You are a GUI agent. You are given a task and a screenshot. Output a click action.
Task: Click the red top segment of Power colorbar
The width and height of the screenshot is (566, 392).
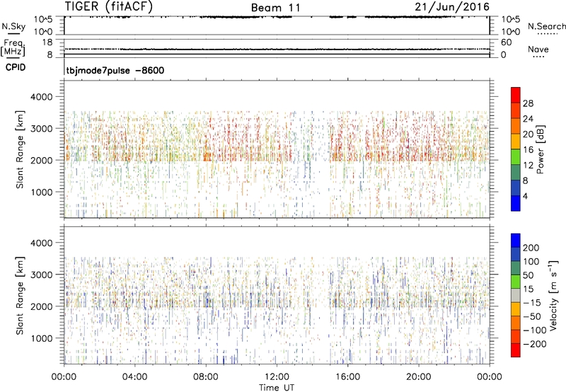click(x=516, y=95)
